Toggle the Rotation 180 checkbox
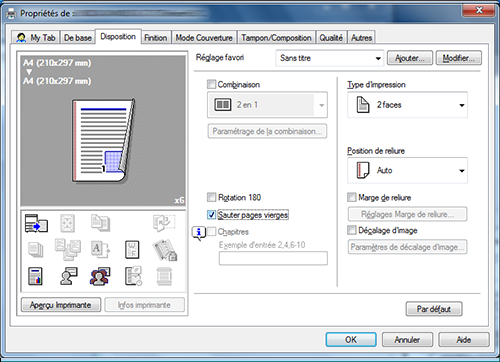 211,197
